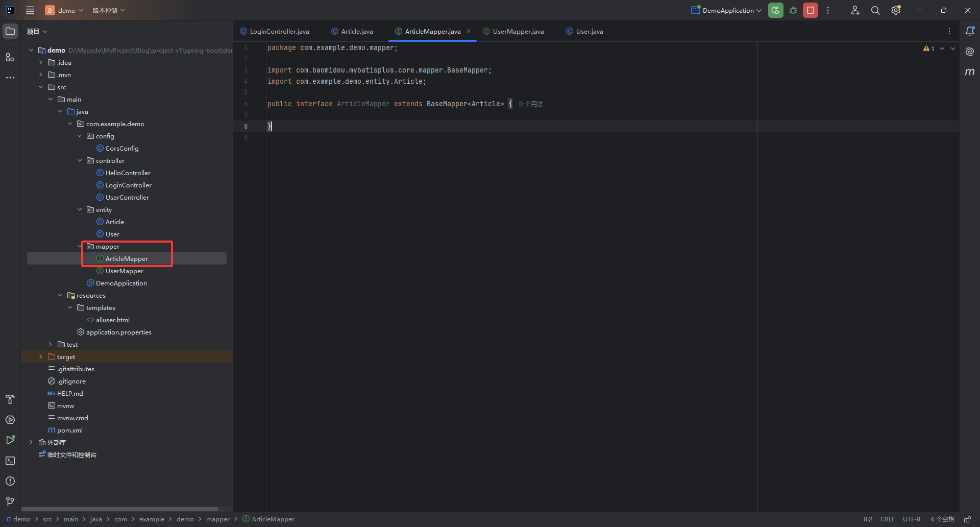Click the Search Everywhere magnifier icon
Screen dimensions: 980x527
point(875,10)
